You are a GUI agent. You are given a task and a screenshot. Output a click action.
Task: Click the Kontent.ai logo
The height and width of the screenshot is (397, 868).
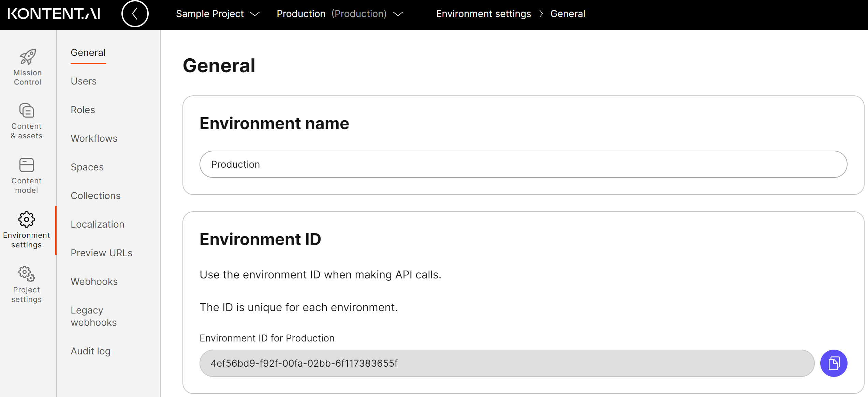[x=54, y=14]
